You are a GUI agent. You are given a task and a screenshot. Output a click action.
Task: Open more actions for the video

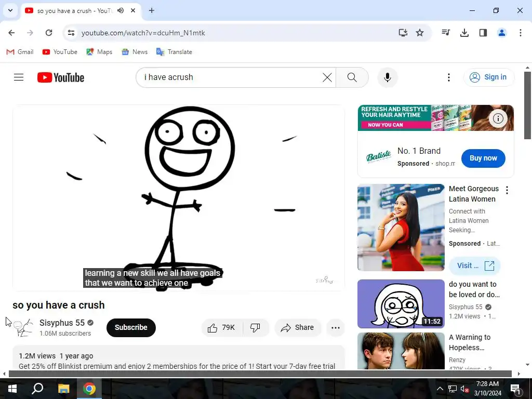pos(336,327)
